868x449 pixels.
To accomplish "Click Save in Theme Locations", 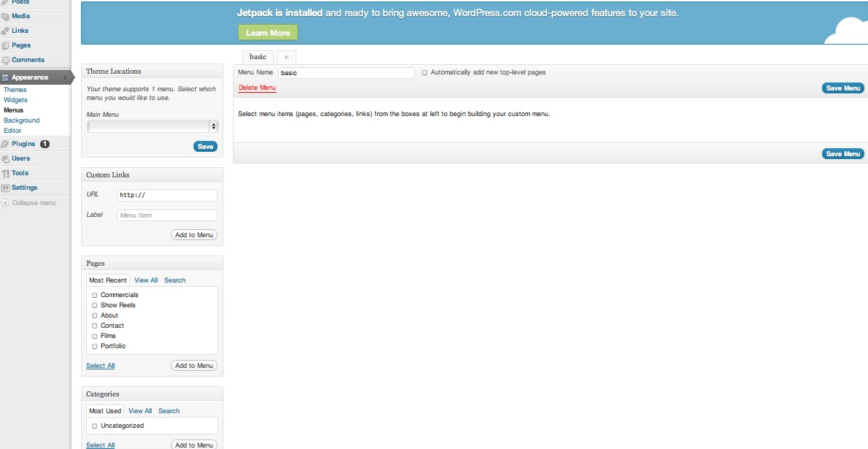I will [205, 147].
